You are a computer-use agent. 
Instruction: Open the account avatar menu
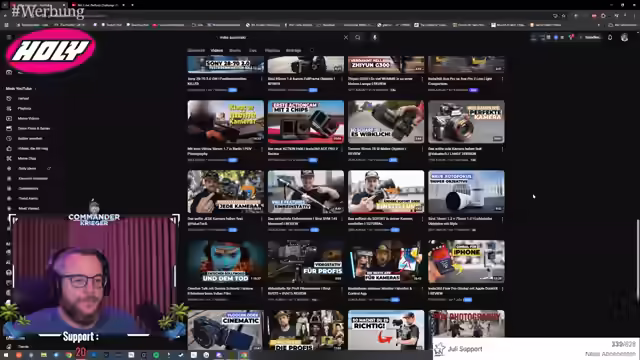point(624,38)
